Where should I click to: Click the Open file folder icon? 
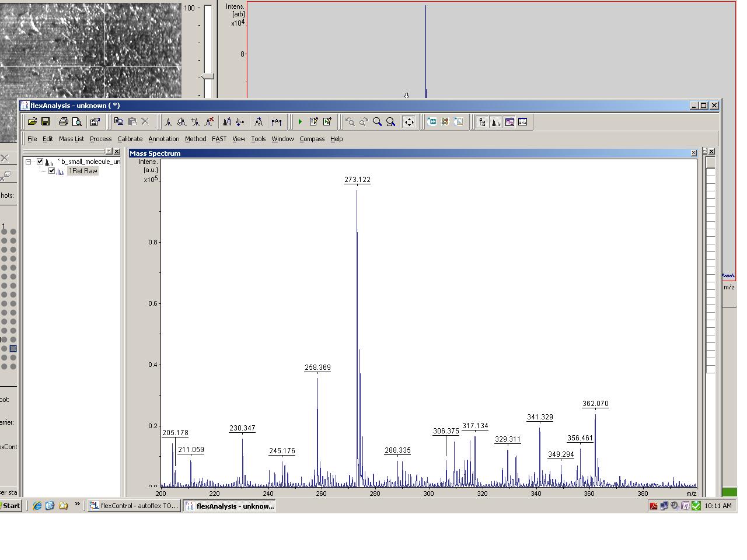tap(32, 122)
